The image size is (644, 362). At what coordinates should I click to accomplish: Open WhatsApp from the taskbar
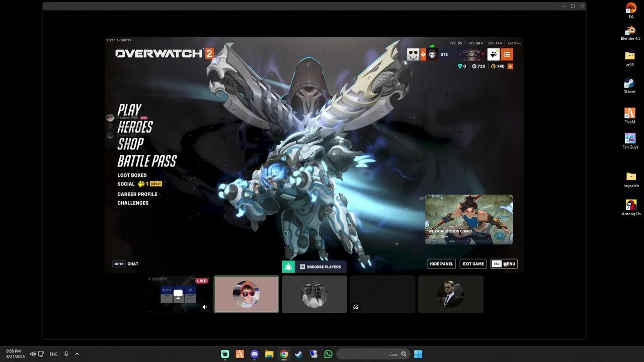tap(329, 354)
